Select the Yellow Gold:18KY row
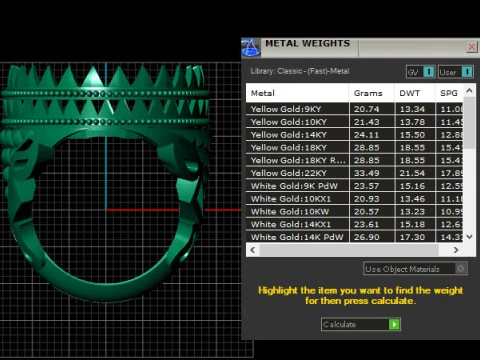Image resolution: width=480 pixels, height=360 pixels. click(354, 148)
